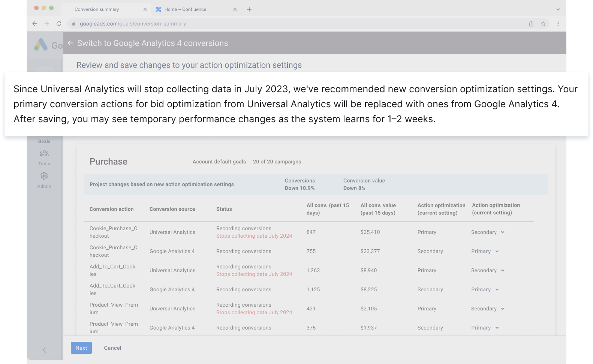Open Secondary dropdown for Cookie_Purchase_Checkout Universal Analytics
The image size is (593, 364).
coord(488,232)
